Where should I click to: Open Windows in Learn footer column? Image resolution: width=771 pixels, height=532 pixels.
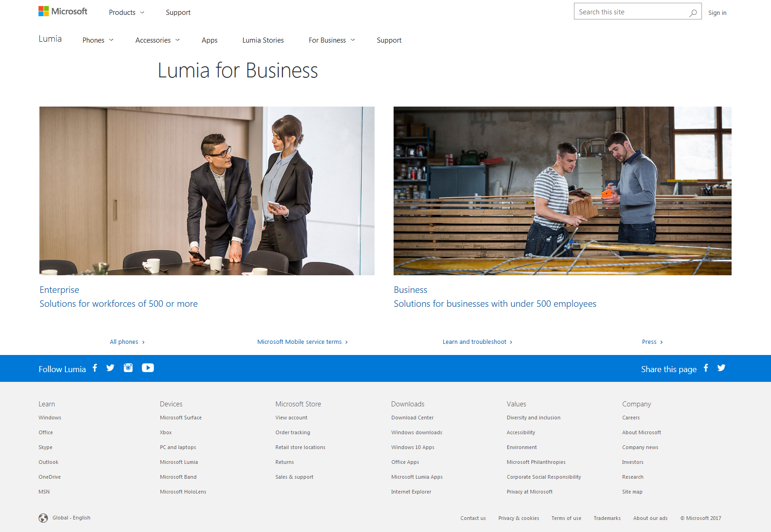click(x=50, y=418)
